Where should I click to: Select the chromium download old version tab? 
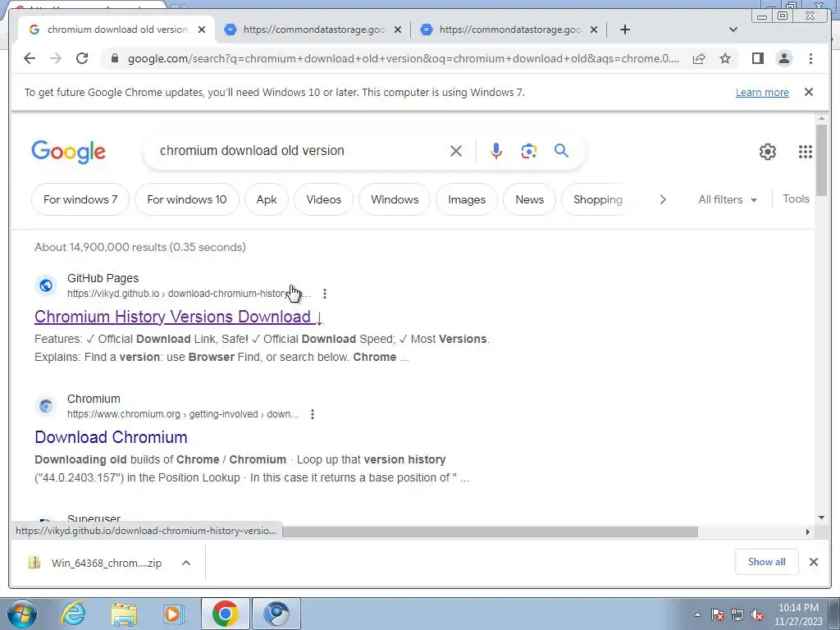click(x=116, y=30)
